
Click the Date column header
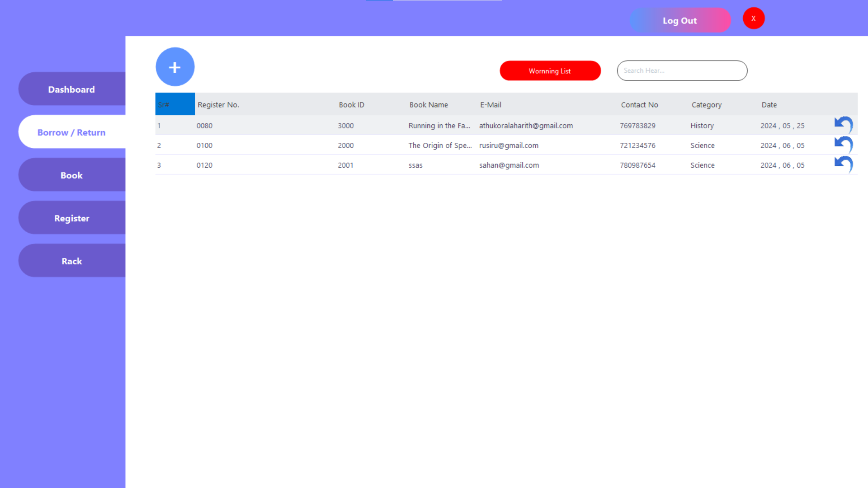coord(769,104)
